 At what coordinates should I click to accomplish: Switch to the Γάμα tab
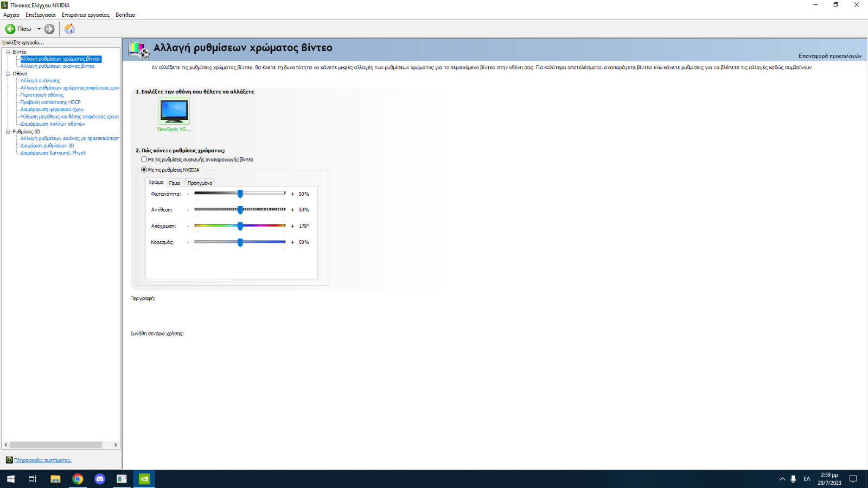175,183
